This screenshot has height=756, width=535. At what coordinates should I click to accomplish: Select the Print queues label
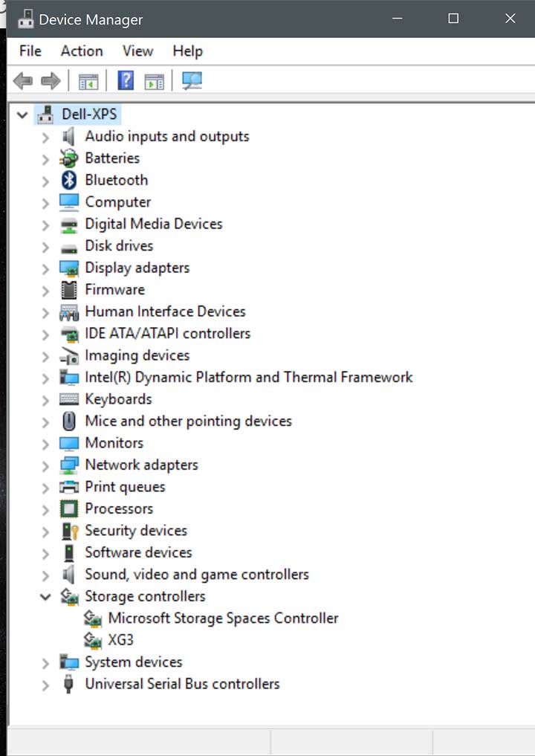click(x=126, y=487)
